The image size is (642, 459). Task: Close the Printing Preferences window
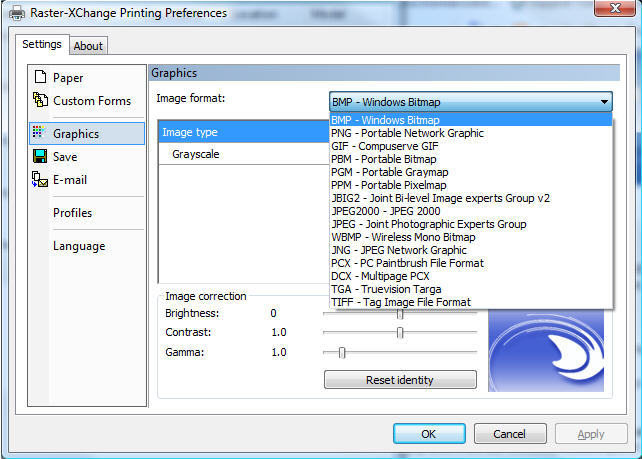click(x=615, y=8)
